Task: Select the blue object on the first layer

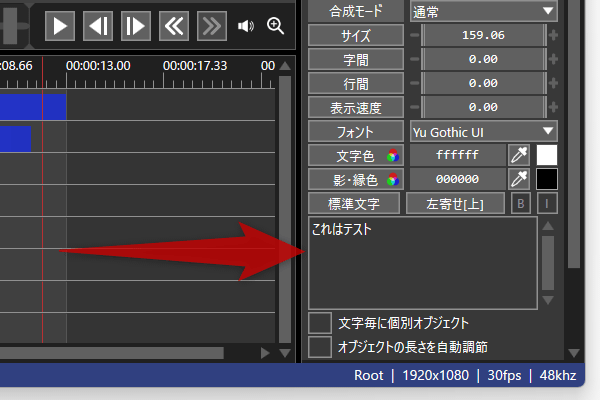Action: [x=33, y=107]
